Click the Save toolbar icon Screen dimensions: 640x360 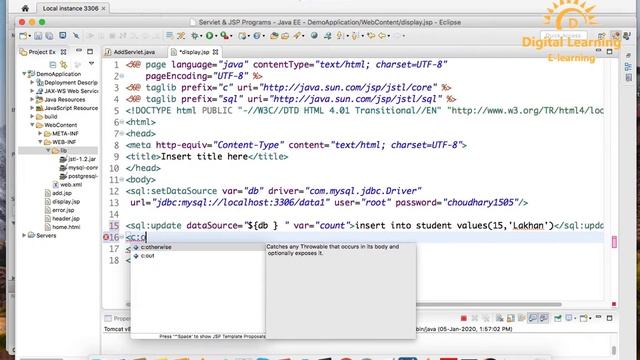[38, 36]
